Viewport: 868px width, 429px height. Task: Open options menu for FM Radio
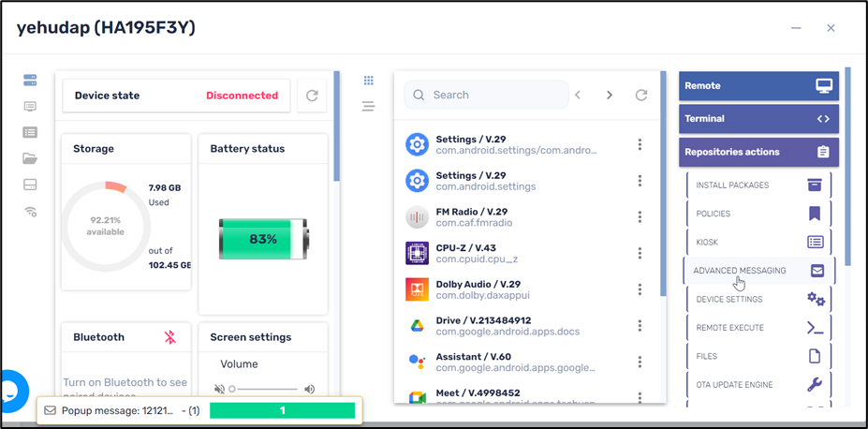640,217
